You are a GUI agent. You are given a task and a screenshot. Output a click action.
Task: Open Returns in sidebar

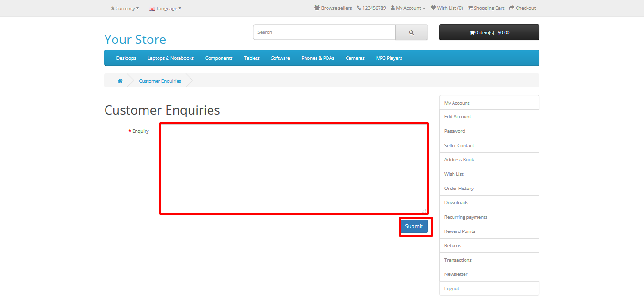pos(489,246)
